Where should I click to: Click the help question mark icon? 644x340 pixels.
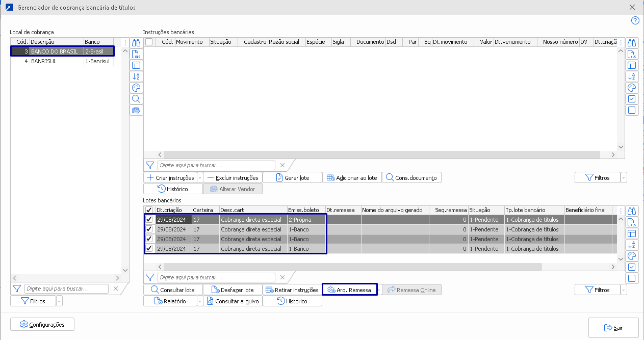click(635, 21)
